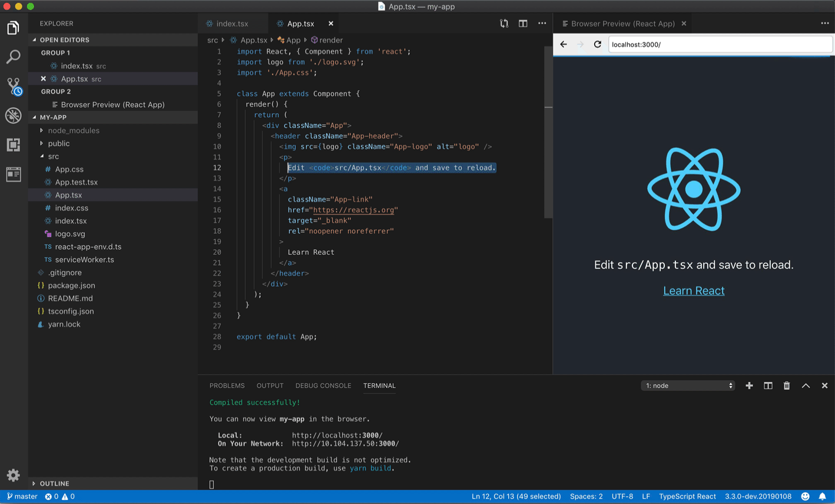This screenshot has height=504, width=835.
Task: Open the Browser Preview activity bar icon
Action: [x=13, y=174]
